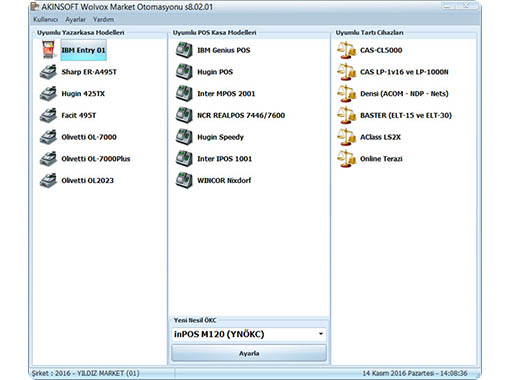Click the Olivetti OL-7000Plus text label
Image resolution: width=510 pixels, height=380 pixels.
(x=96, y=159)
